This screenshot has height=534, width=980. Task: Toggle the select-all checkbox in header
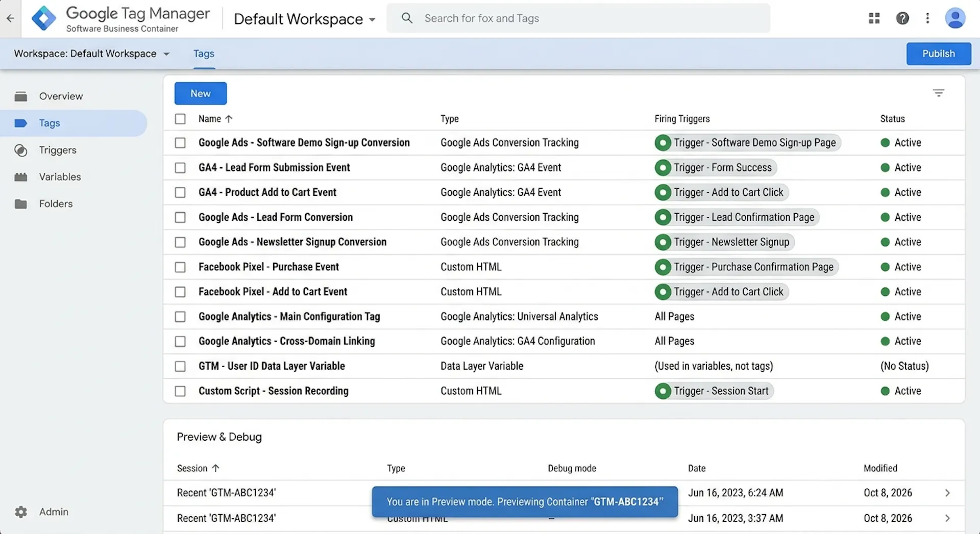pyautogui.click(x=180, y=119)
